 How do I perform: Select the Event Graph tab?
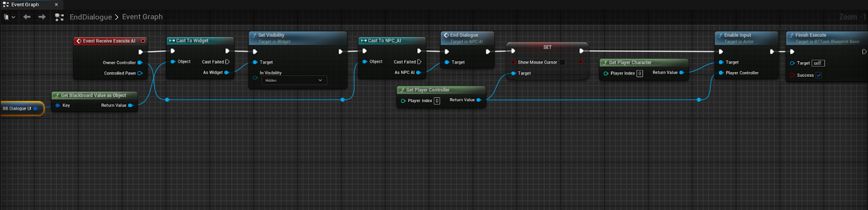tap(25, 4)
